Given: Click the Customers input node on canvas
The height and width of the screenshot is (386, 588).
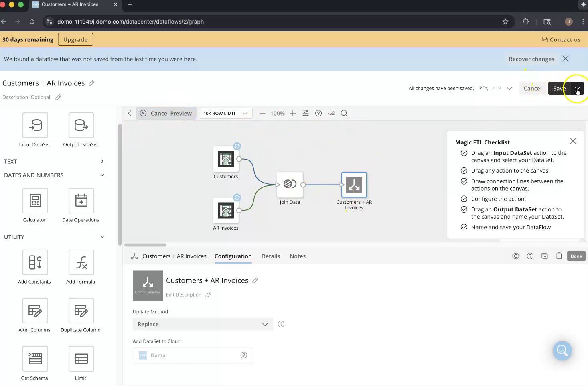Looking at the screenshot, I should (226, 159).
